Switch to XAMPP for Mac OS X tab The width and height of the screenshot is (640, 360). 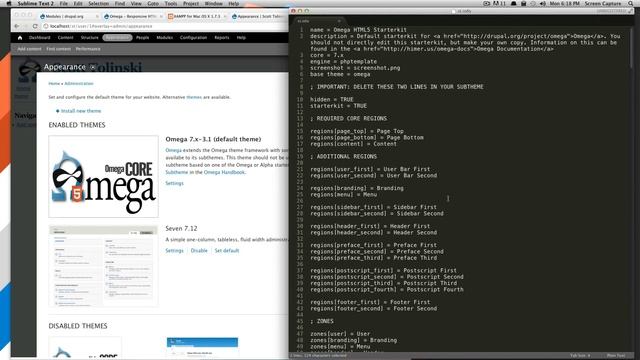click(x=196, y=16)
